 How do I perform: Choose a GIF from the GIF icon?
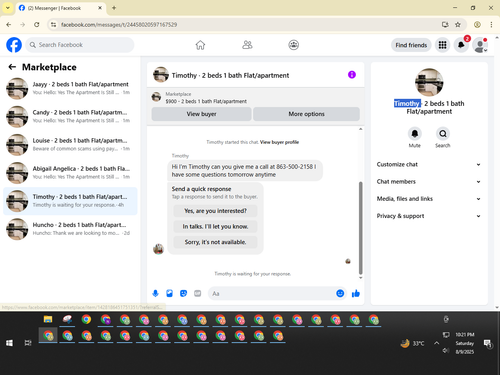point(198,293)
